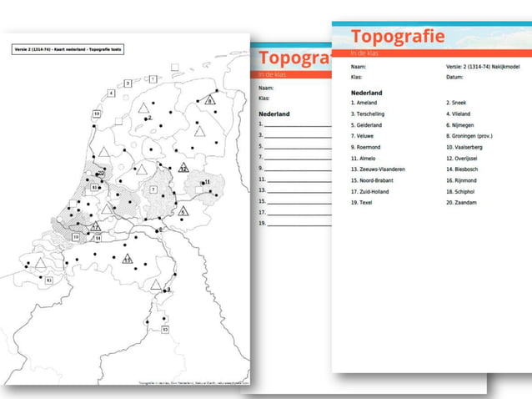
Task: Click blank answer line 3 on the middle worksheet
Action: [298, 137]
